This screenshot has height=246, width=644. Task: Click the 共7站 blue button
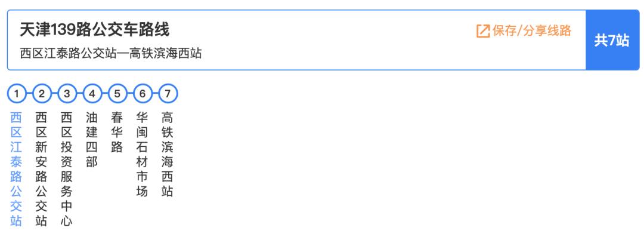(612, 40)
